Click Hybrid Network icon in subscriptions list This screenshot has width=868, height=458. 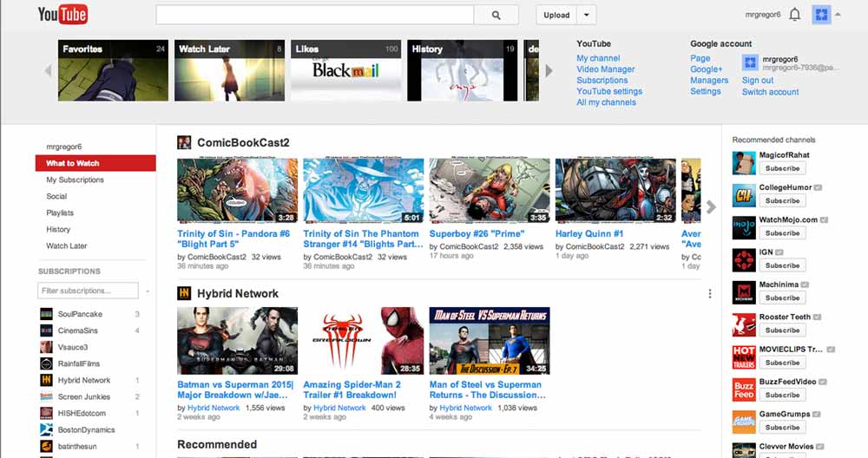point(47,381)
